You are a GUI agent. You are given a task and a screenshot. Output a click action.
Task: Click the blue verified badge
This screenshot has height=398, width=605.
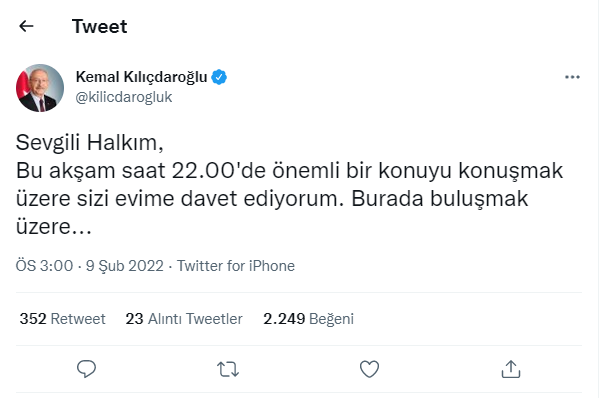coord(219,77)
